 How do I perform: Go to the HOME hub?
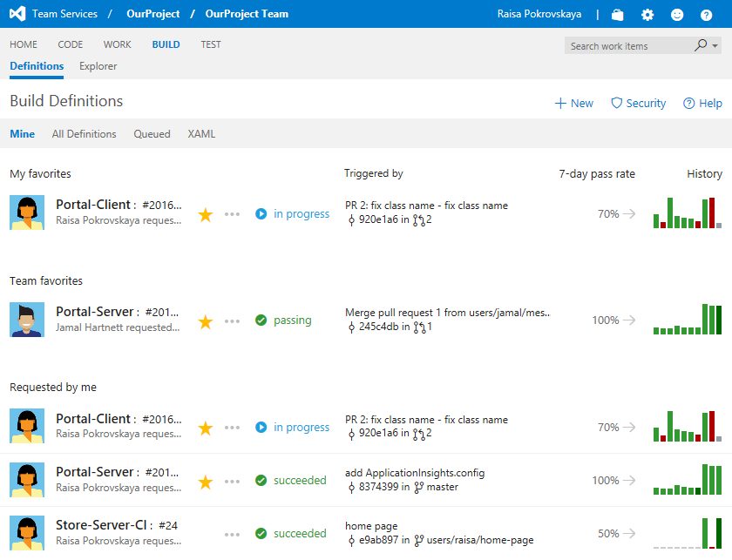(24, 44)
